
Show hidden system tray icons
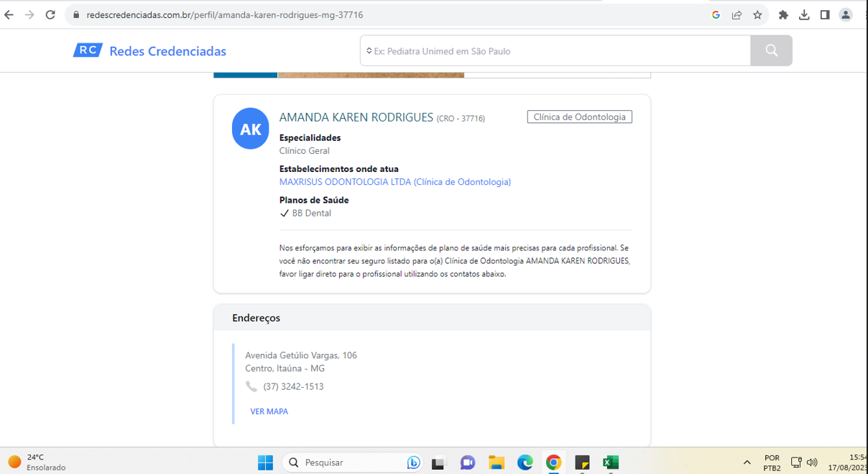(x=747, y=462)
